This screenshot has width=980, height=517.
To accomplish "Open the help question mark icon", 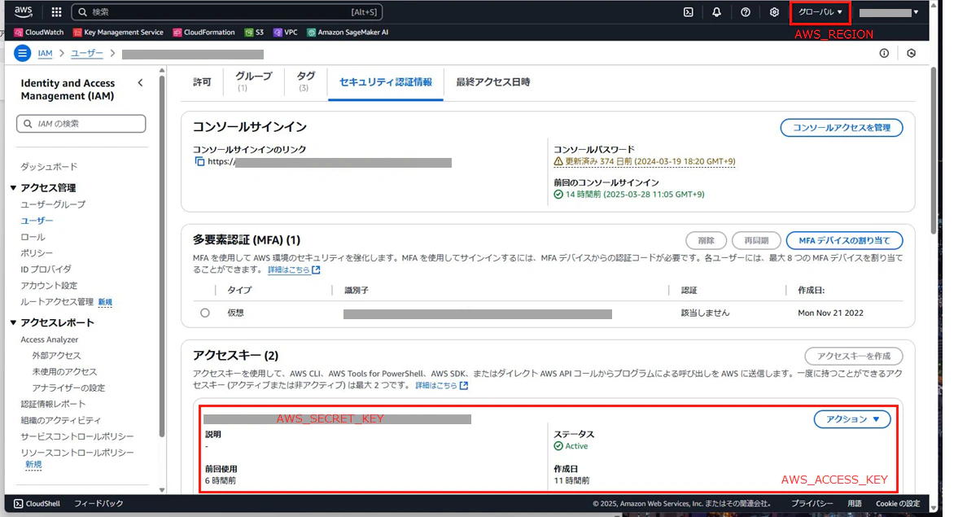I will (x=746, y=12).
